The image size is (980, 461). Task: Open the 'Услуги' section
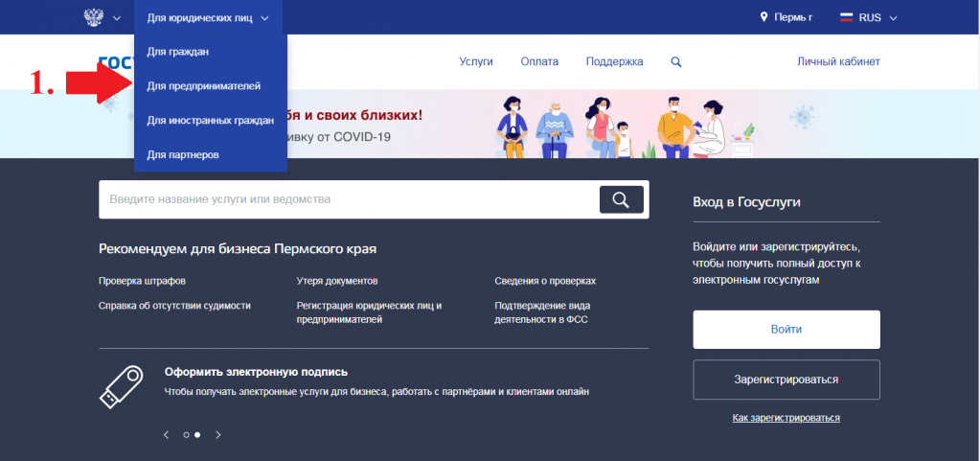click(x=476, y=61)
